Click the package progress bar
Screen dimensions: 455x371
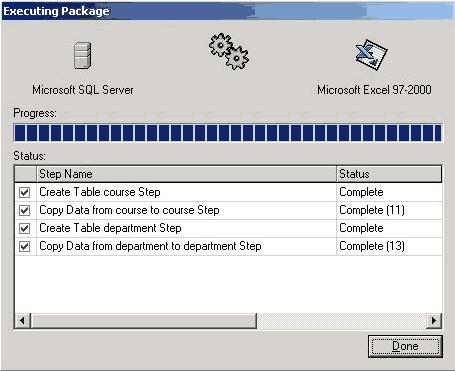point(228,133)
